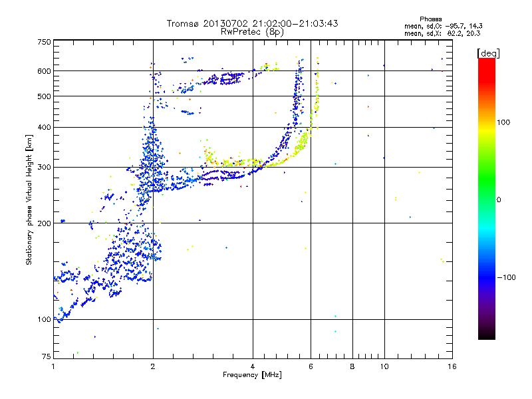Click the 'RwPretec (8p)' subtitle

(252, 32)
